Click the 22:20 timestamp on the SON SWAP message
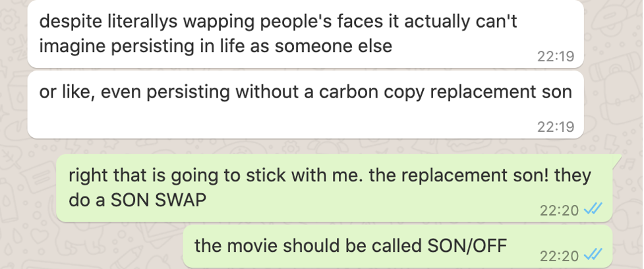The image size is (644, 269). [559, 210]
